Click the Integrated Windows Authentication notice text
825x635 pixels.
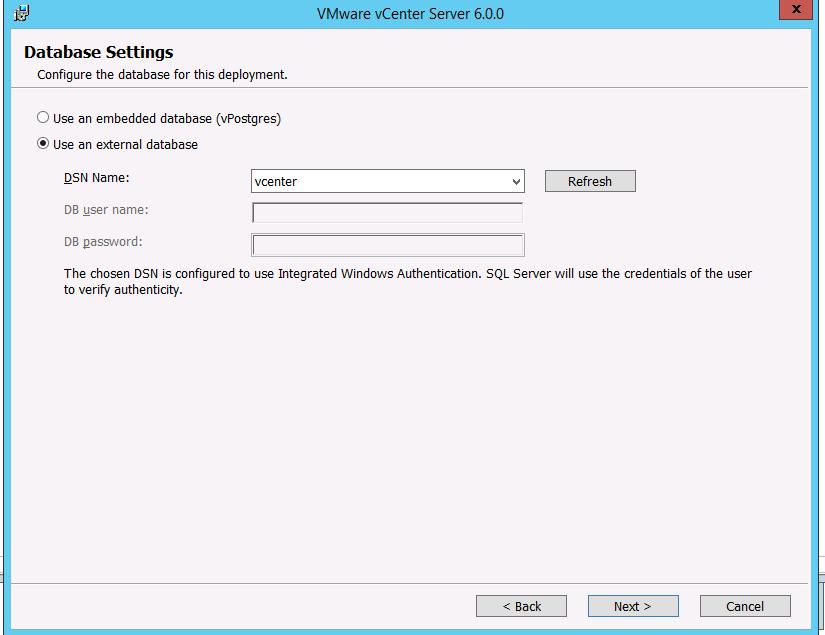click(x=408, y=281)
